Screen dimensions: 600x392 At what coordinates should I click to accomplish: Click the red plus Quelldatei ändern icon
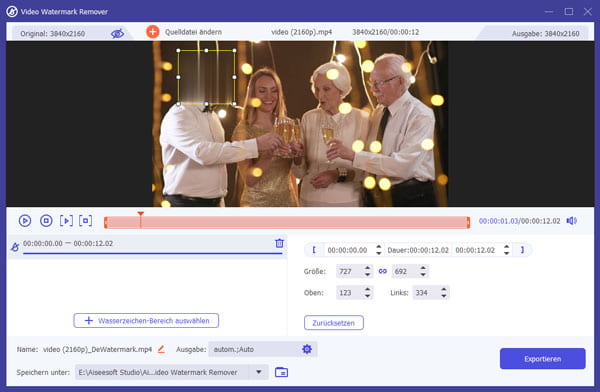pos(153,32)
